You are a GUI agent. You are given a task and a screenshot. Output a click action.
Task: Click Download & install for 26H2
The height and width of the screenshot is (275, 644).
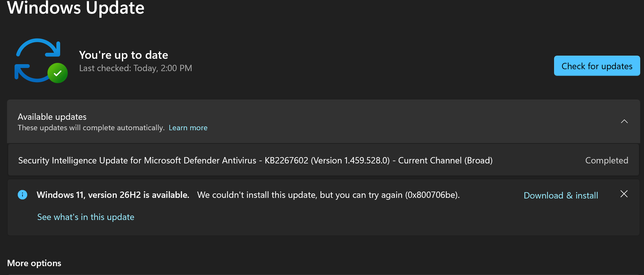pyautogui.click(x=561, y=195)
